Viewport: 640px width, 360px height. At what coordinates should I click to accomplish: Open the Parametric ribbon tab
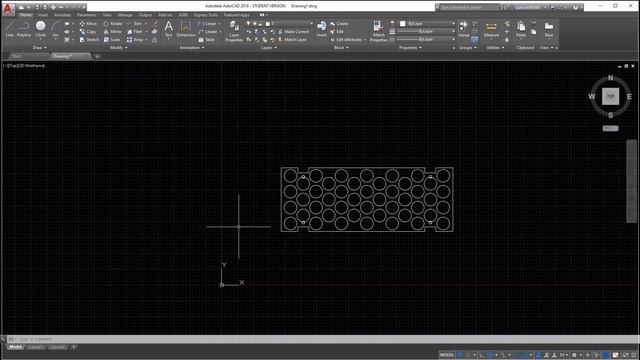[x=87, y=15]
